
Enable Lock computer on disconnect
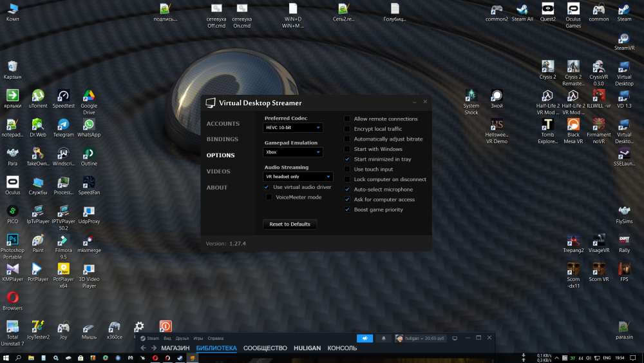click(347, 179)
